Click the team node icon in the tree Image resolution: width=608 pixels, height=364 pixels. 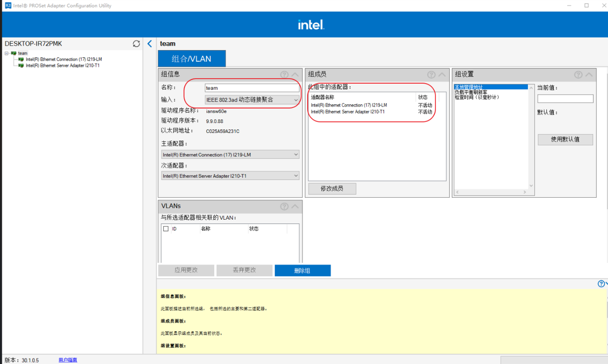[13, 53]
